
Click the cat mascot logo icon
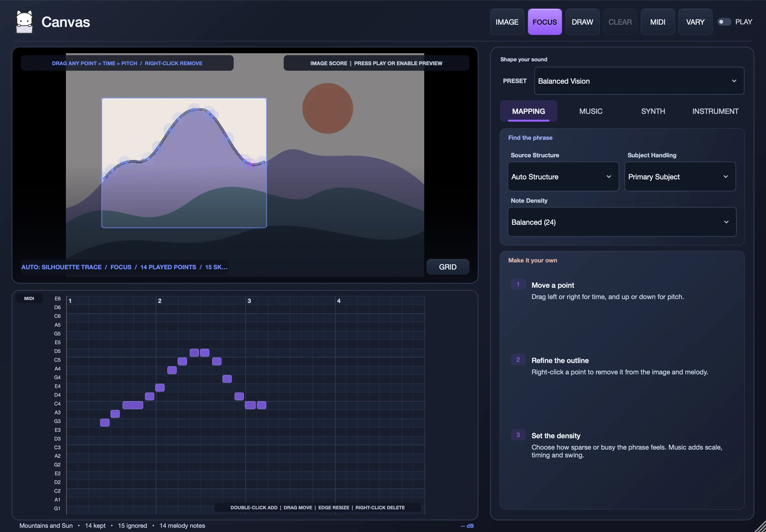[x=24, y=22]
